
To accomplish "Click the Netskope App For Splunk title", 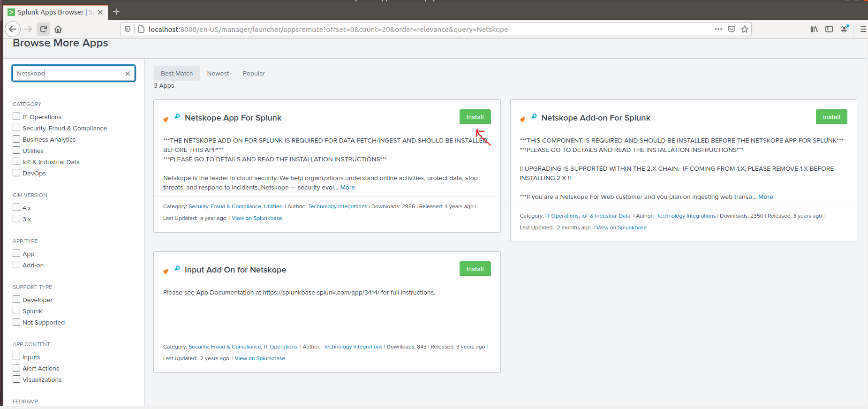I will pyautogui.click(x=233, y=118).
